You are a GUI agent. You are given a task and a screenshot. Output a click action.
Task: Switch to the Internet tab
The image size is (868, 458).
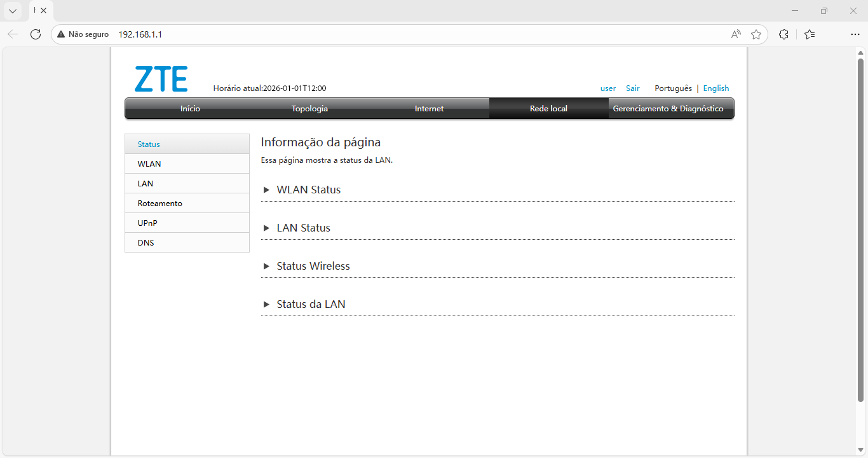[x=429, y=108]
